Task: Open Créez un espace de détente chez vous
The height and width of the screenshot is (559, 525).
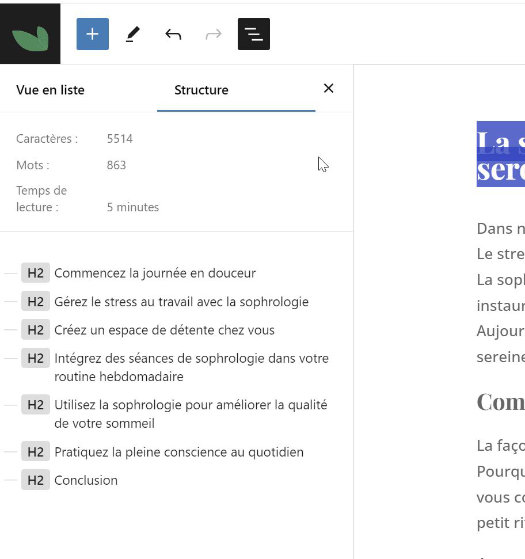Action: (x=164, y=330)
